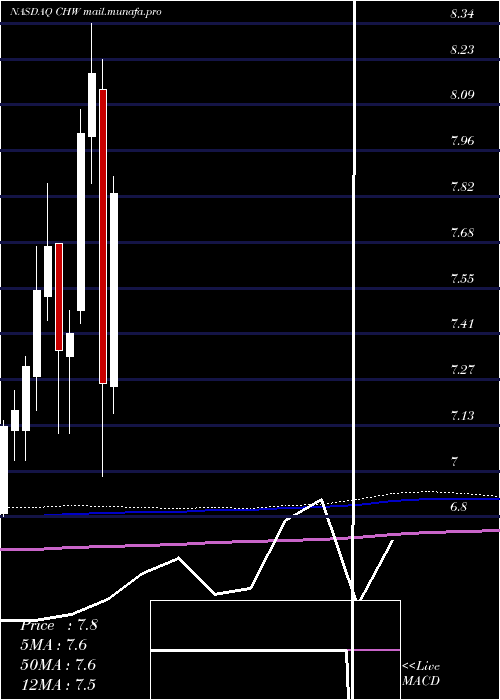Click the 7.27 price axis label
500x700 pixels.
[x=462, y=370]
